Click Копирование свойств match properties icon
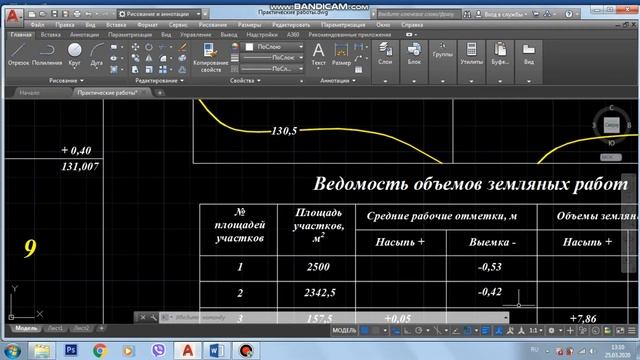This screenshot has height=360, width=640. point(210,58)
